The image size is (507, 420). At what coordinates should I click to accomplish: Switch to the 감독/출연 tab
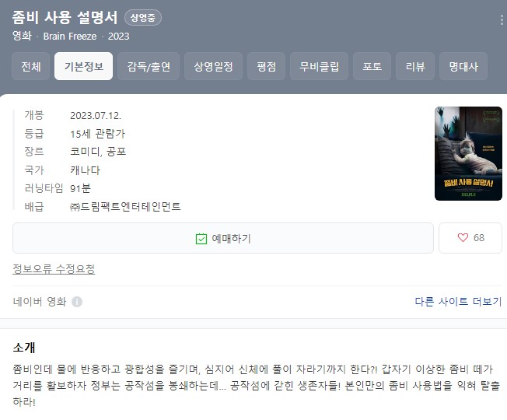(149, 66)
